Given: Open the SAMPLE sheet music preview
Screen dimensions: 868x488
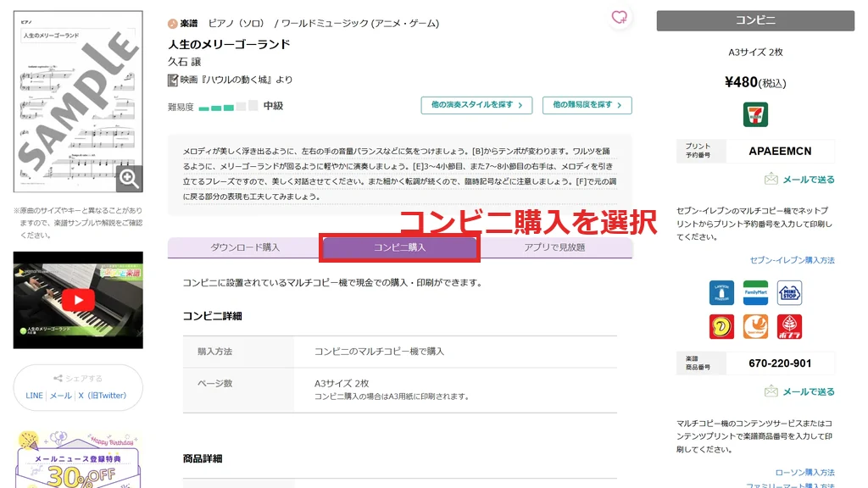Looking at the screenshot, I should [78, 102].
